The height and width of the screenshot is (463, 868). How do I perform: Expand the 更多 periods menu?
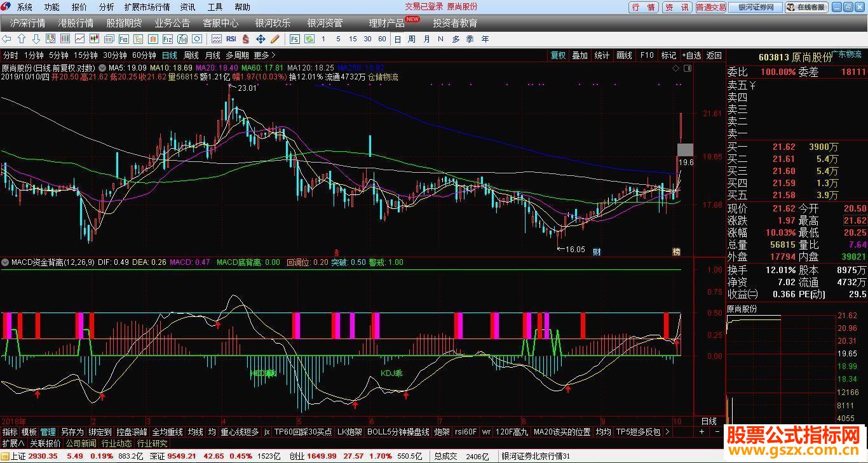click(264, 55)
